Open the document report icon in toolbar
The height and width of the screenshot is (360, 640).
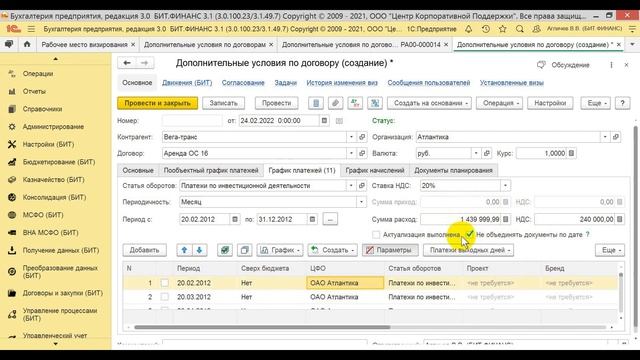tap(316, 103)
